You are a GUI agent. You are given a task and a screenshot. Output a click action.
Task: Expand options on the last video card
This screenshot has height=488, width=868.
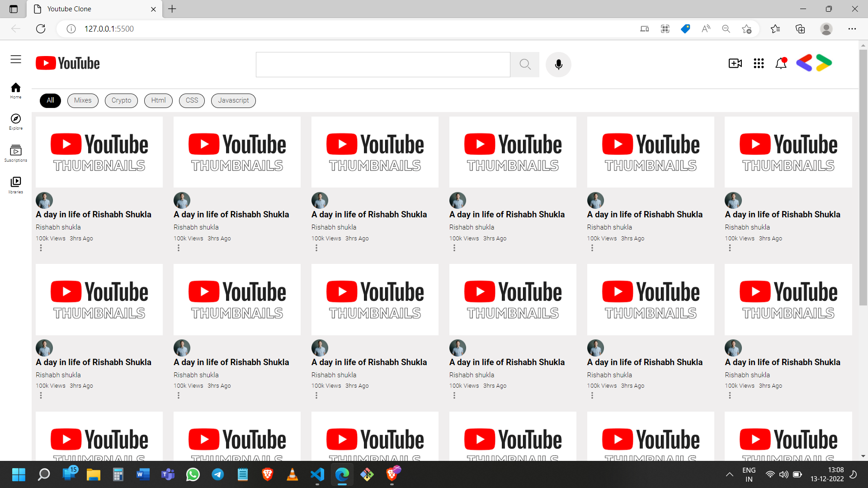730,395
